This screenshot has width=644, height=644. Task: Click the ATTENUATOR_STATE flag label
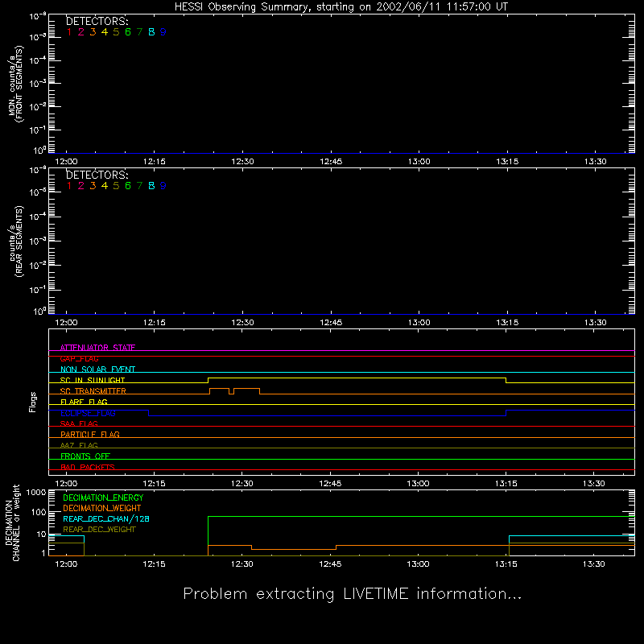[97, 348]
